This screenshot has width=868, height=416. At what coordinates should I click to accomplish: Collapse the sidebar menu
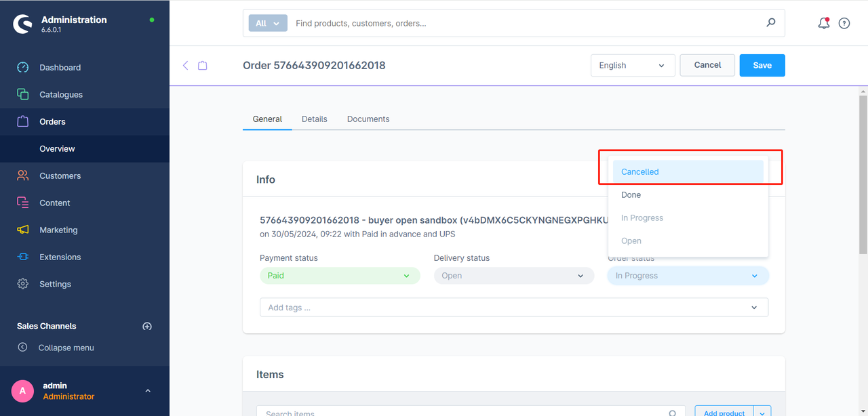click(x=66, y=348)
